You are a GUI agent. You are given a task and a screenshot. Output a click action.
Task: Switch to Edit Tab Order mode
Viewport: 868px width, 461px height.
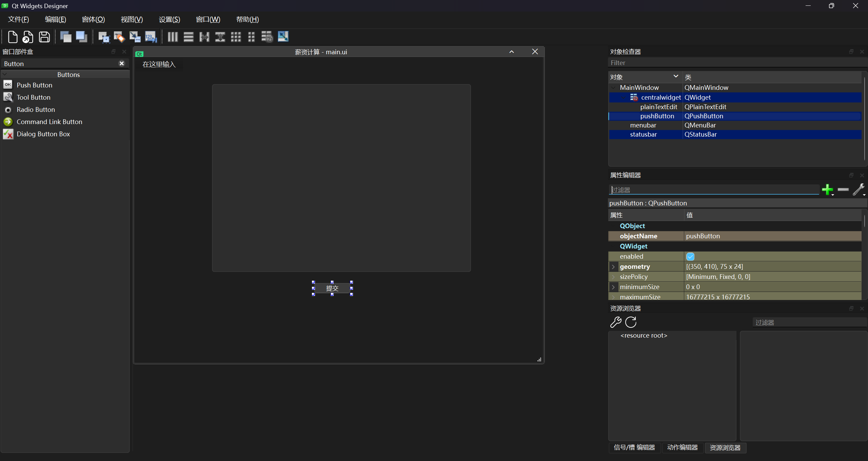click(151, 37)
